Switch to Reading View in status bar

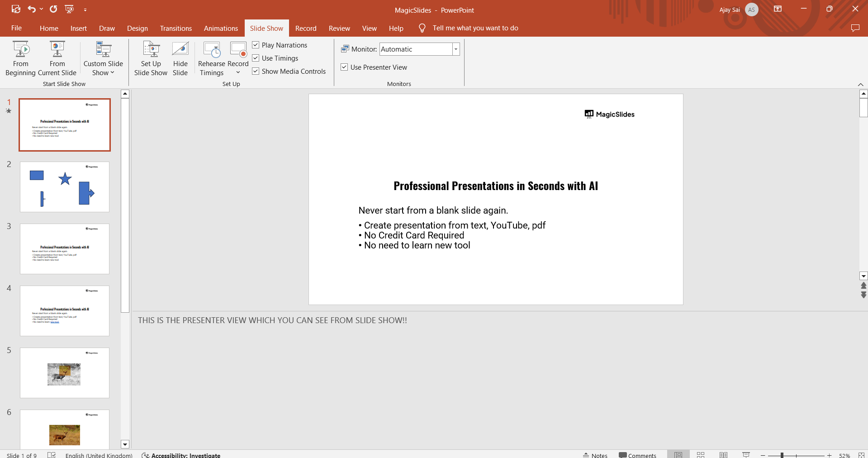(723, 455)
